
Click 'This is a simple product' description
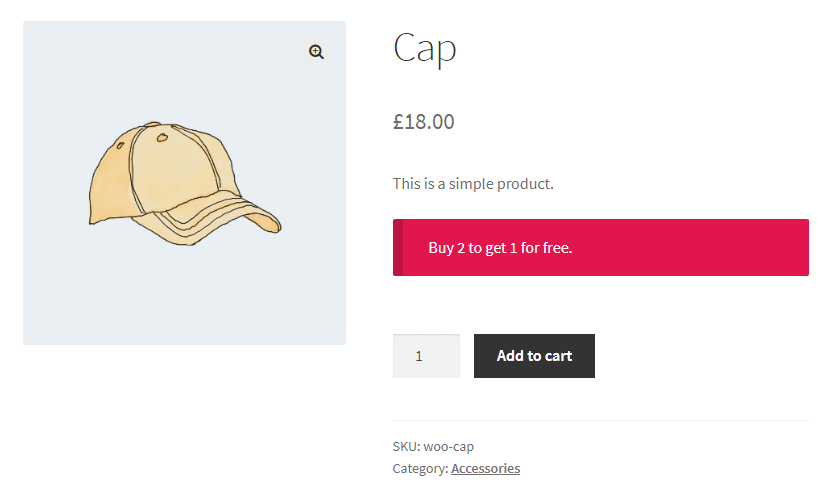point(473,183)
